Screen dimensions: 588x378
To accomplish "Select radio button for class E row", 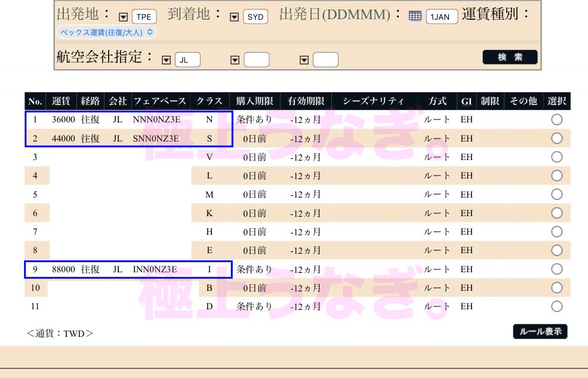I will pyautogui.click(x=557, y=250).
